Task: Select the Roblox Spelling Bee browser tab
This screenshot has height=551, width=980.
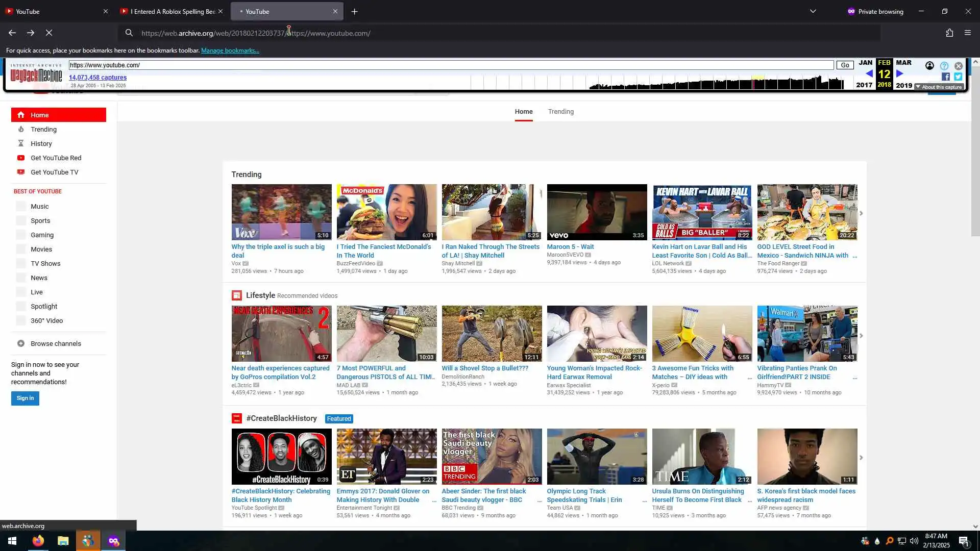Action: (x=168, y=11)
